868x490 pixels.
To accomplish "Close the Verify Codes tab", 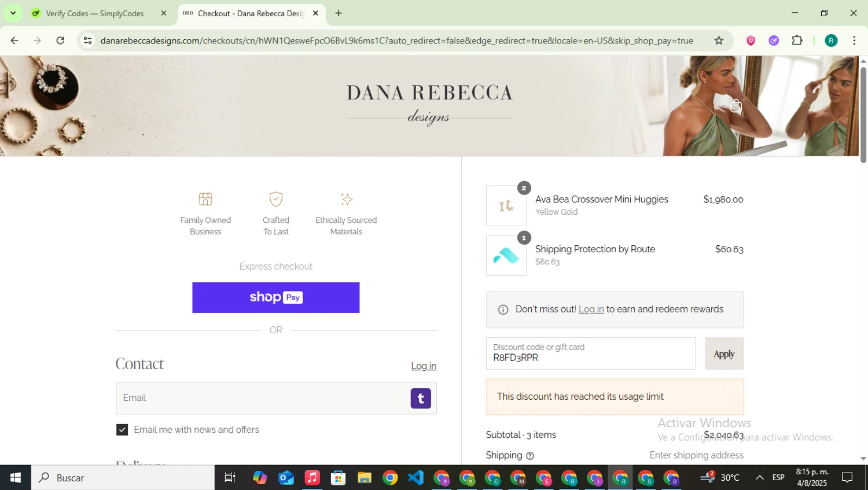I will coord(163,13).
